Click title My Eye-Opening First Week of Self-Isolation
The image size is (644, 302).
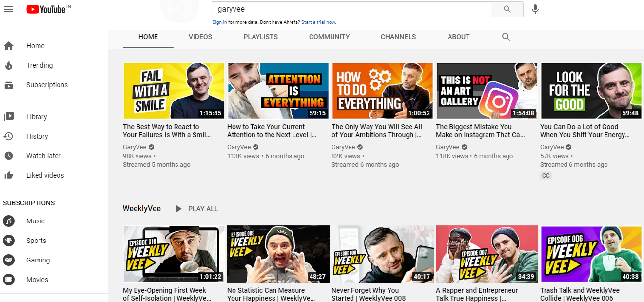pos(167,294)
